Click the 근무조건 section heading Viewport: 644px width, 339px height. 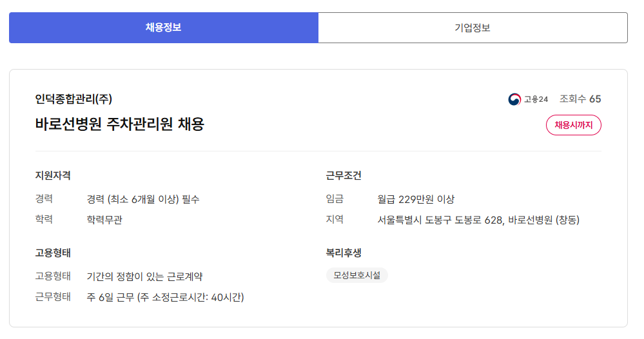344,175
